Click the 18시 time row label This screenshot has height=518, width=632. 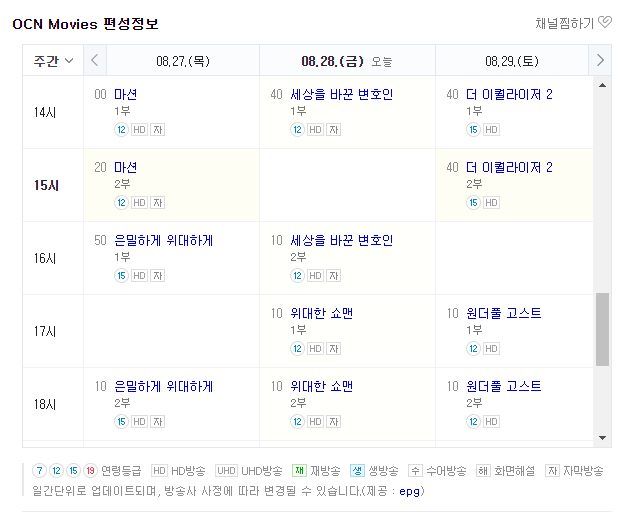[x=45, y=404]
